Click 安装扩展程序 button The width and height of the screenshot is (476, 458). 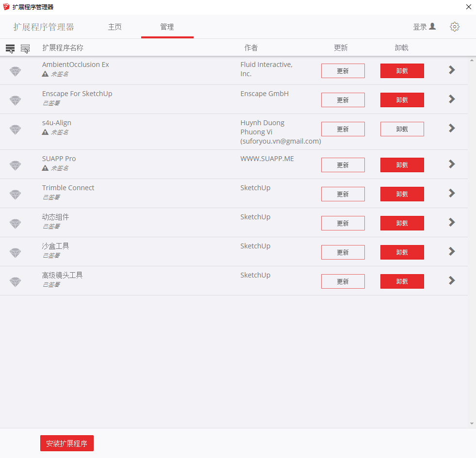pos(67,443)
